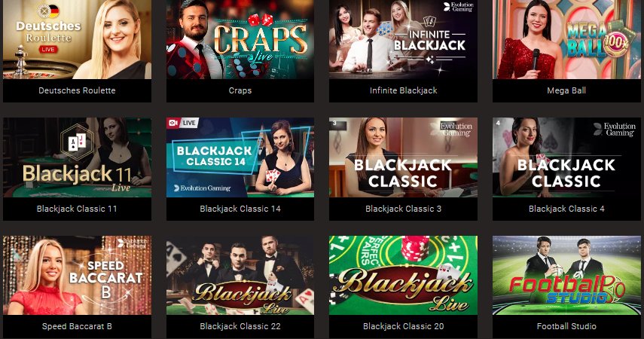Select the Mega Ball 100x game

[x=566, y=39]
